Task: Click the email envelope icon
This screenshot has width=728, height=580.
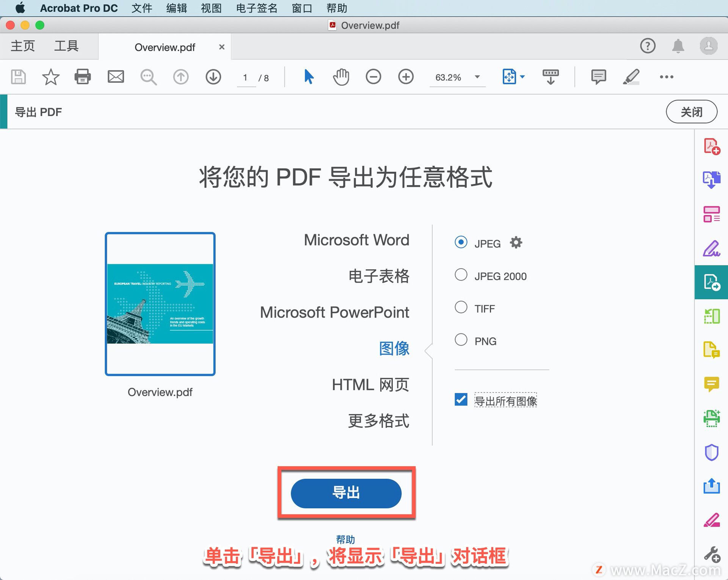Action: pos(116,77)
